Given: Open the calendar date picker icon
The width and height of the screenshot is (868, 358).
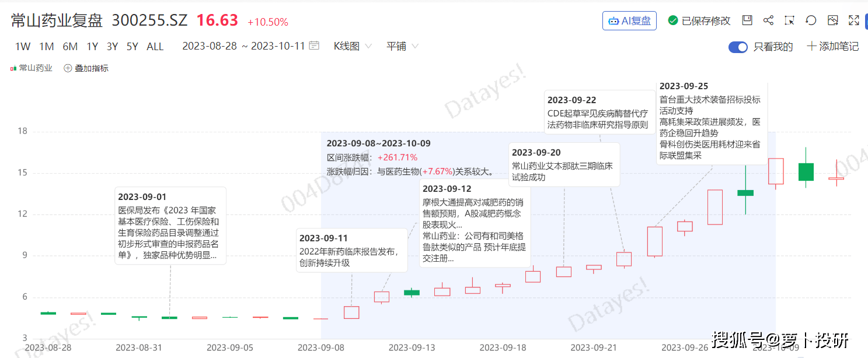Looking at the screenshot, I should 314,45.
